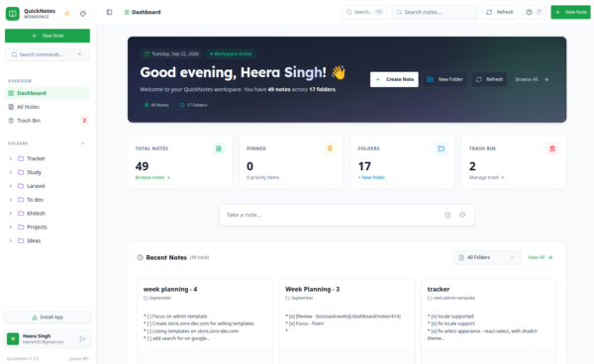Add a folder with the Folders plus icon
The height and width of the screenshot is (364, 594).
click(x=82, y=143)
